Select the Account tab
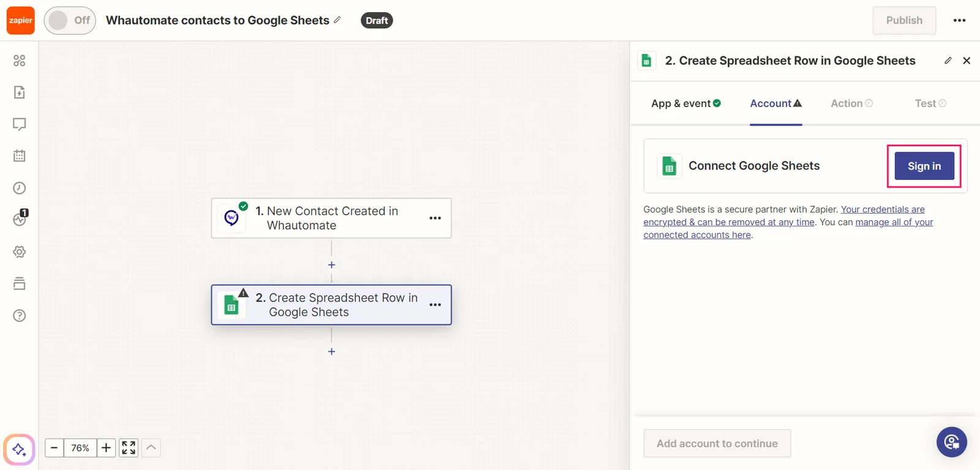 coord(776,103)
